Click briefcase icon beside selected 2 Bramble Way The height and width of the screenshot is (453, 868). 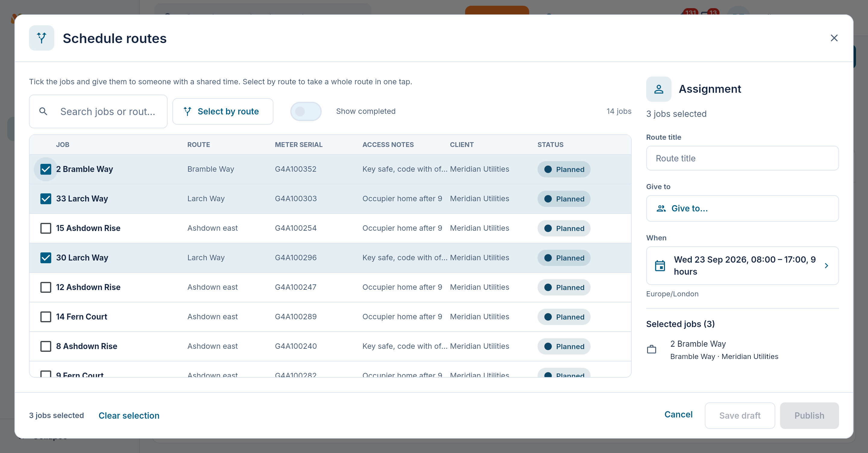(652, 349)
